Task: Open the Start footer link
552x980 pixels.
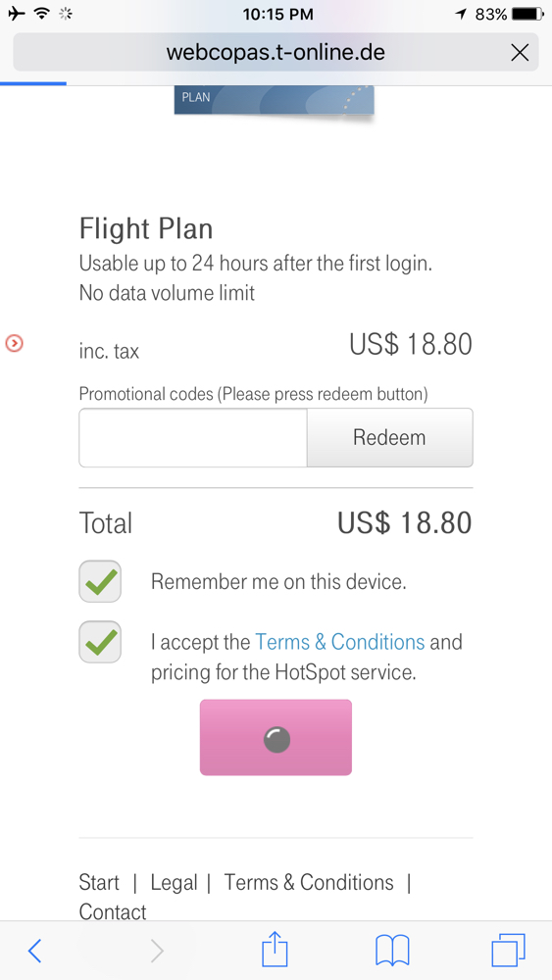Action: pos(99,883)
